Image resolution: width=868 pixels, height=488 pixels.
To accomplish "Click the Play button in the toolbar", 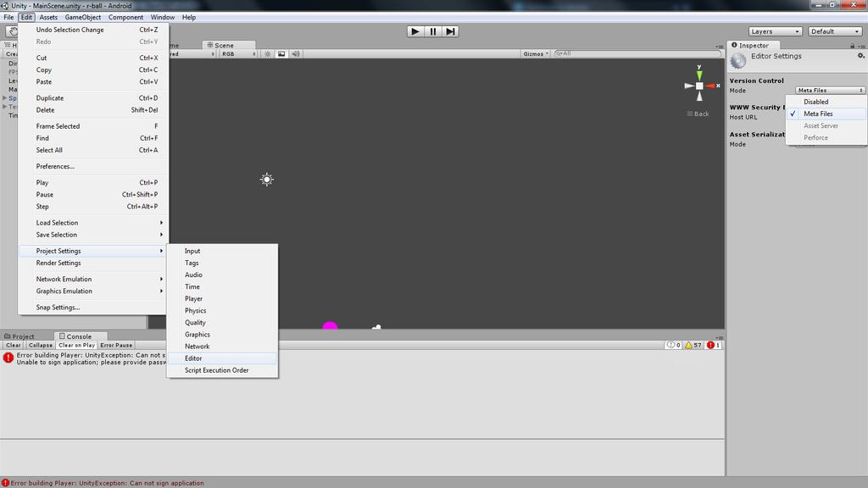I will [415, 31].
